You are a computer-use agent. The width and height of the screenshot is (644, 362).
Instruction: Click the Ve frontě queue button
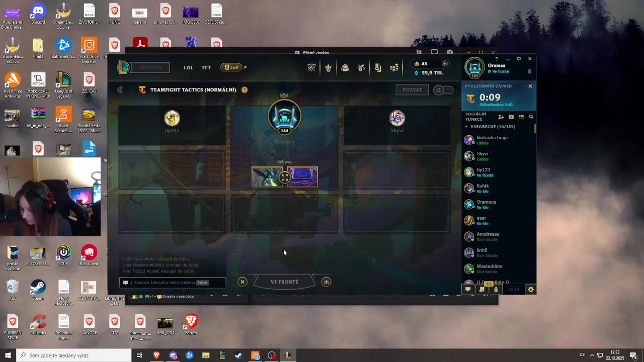(x=284, y=282)
